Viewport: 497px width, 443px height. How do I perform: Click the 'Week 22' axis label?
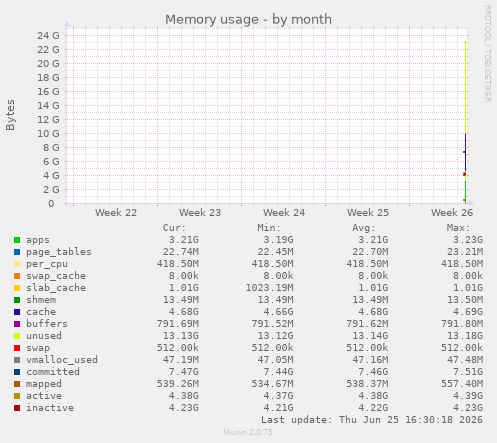(116, 213)
